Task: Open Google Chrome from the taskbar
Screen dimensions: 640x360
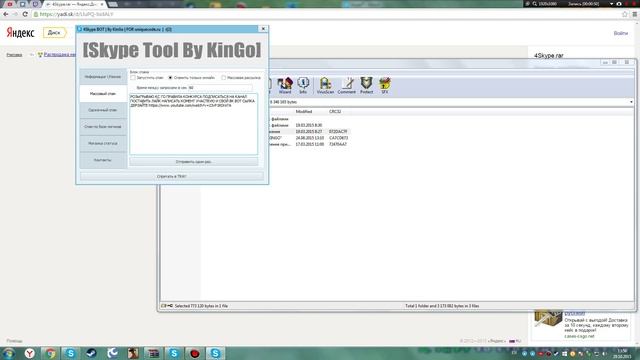Action: pos(50,353)
